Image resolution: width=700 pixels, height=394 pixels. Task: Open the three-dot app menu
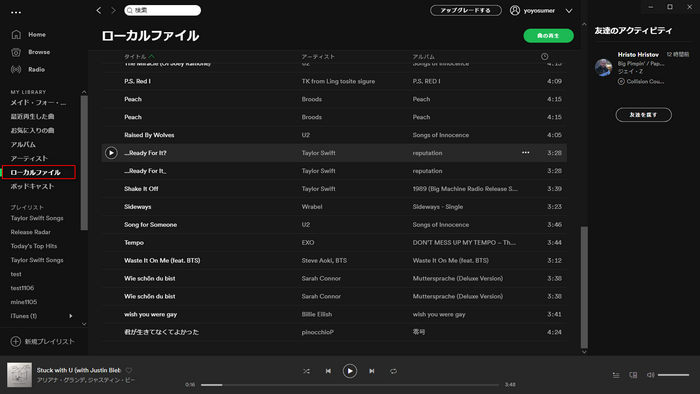pyautogui.click(x=16, y=12)
